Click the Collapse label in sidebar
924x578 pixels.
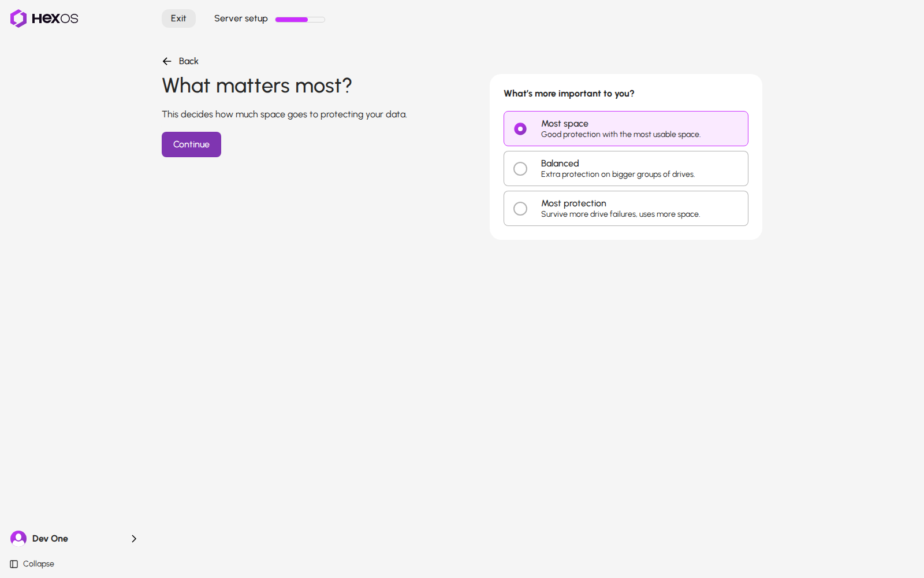point(39,564)
